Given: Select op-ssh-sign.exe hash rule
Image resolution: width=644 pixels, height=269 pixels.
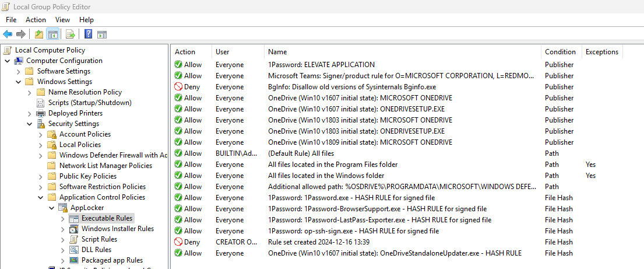Looking at the screenshot, I should click(x=354, y=231).
